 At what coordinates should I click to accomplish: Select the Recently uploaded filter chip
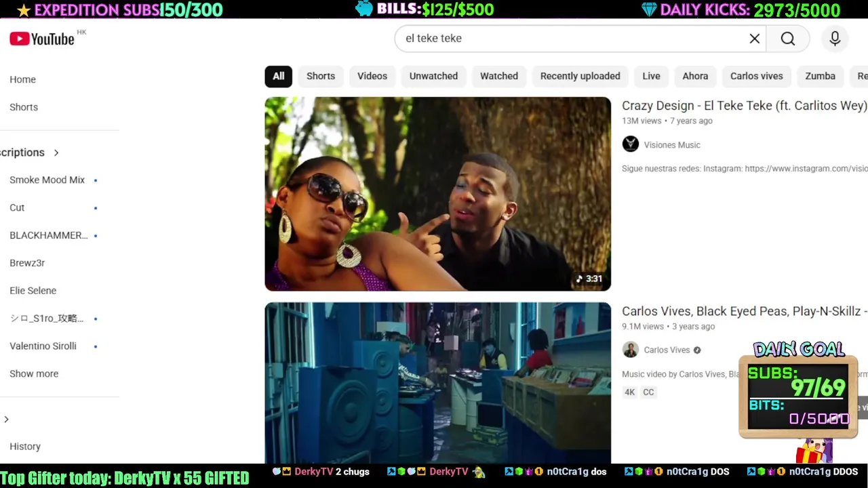580,76
